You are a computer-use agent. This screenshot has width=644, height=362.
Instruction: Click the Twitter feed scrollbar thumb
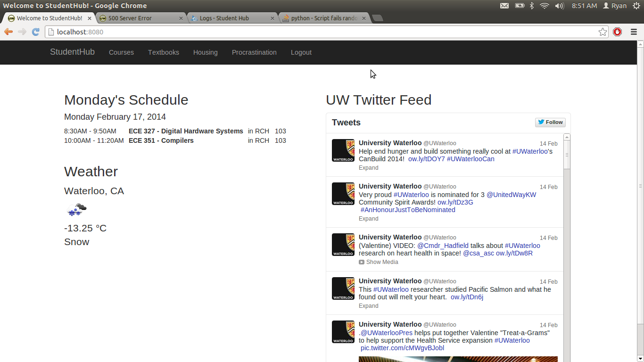pos(567,155)
